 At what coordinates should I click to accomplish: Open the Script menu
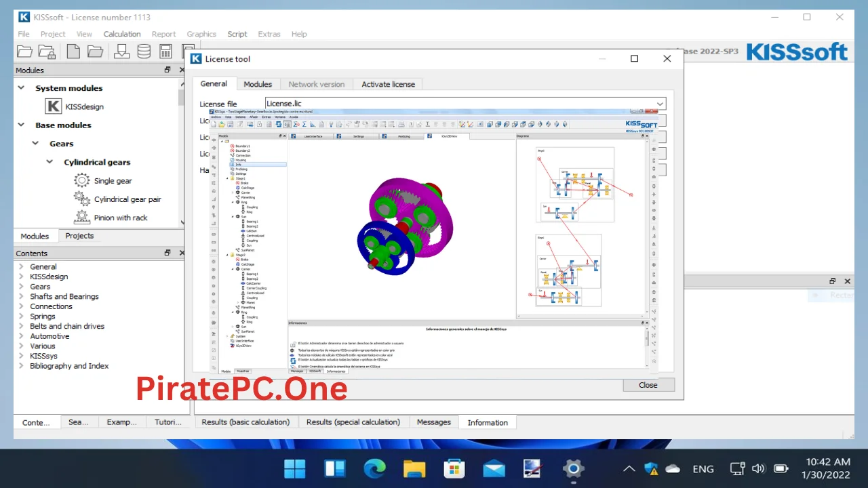point(237,34)
